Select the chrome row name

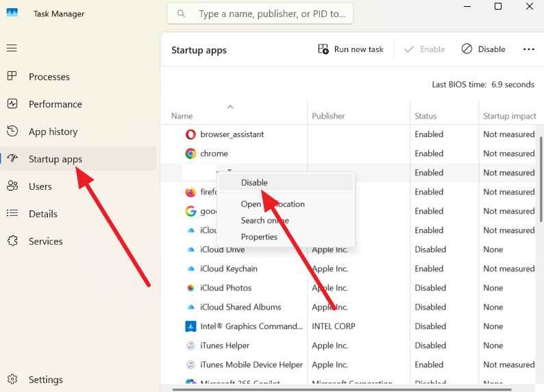click(214, 154)
